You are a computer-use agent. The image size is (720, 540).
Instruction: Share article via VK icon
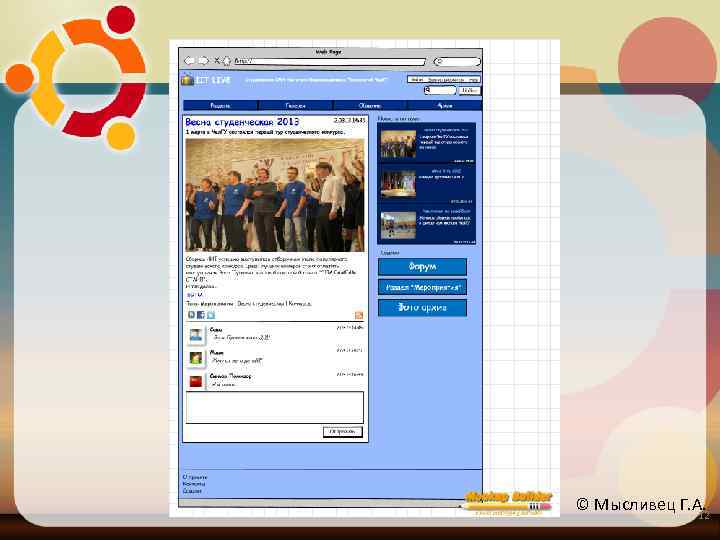pos(191,315)
